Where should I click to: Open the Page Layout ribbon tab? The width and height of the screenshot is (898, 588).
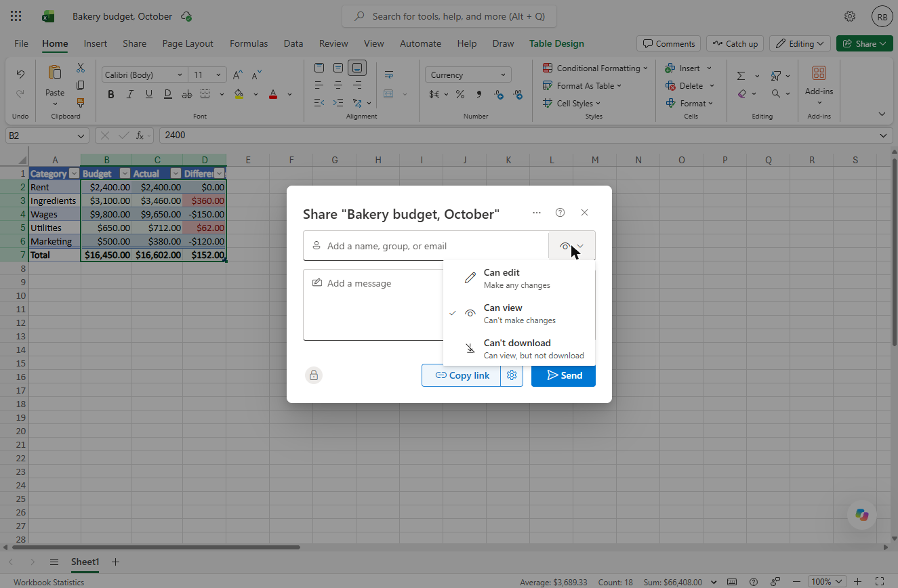pyautogui.click(x=188, y=43)
